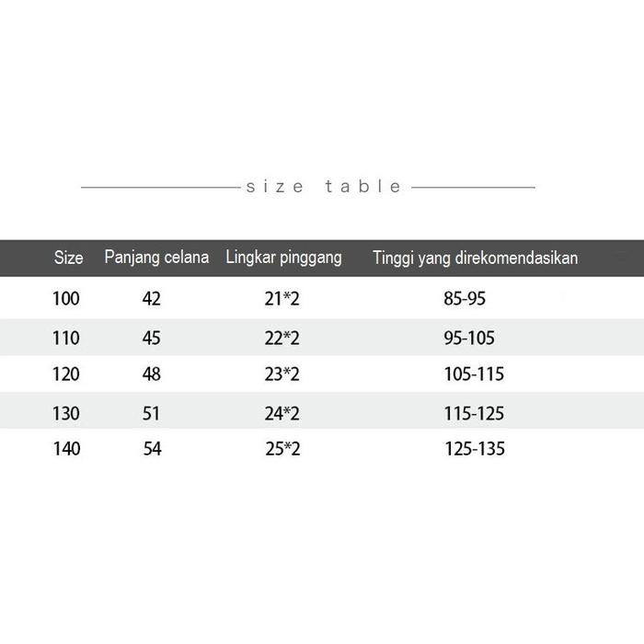Click the recommended height 95-105
The image size is (644, 644).
point(469,338)
